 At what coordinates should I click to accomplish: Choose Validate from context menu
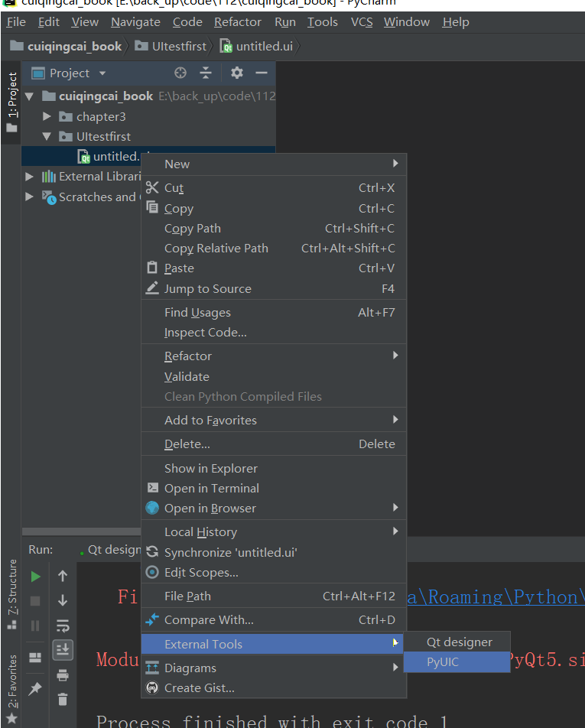tap(274, 376)
